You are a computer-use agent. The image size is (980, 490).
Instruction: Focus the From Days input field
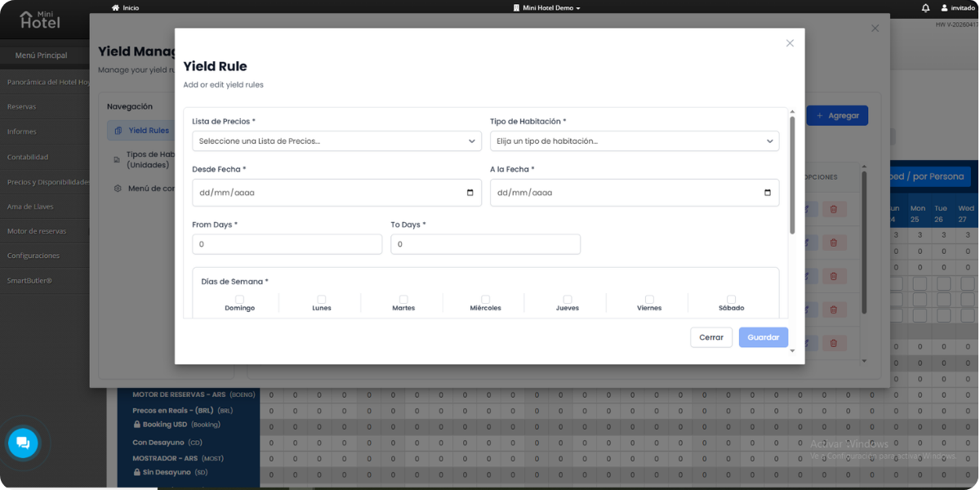[x=287, y=244]
